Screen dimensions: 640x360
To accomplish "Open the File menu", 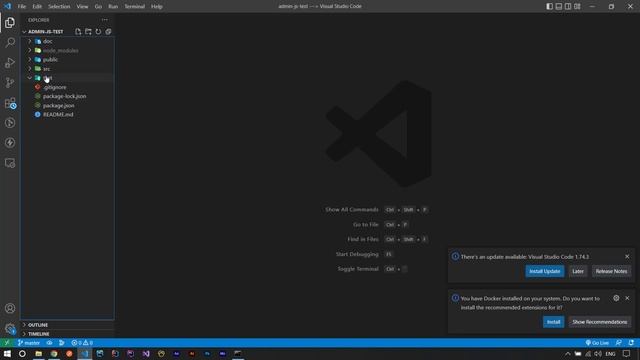I will [22, 6].
